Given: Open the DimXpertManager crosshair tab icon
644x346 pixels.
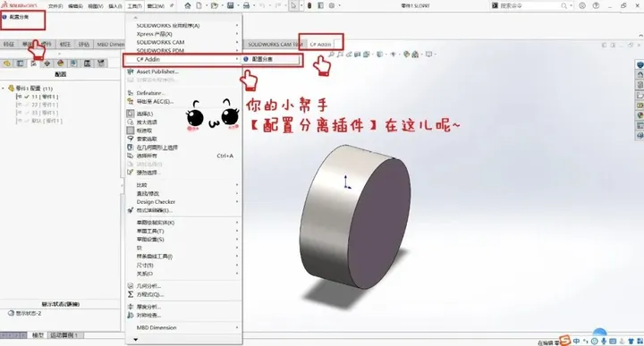Looking at the screenshot, I should 47,63.
